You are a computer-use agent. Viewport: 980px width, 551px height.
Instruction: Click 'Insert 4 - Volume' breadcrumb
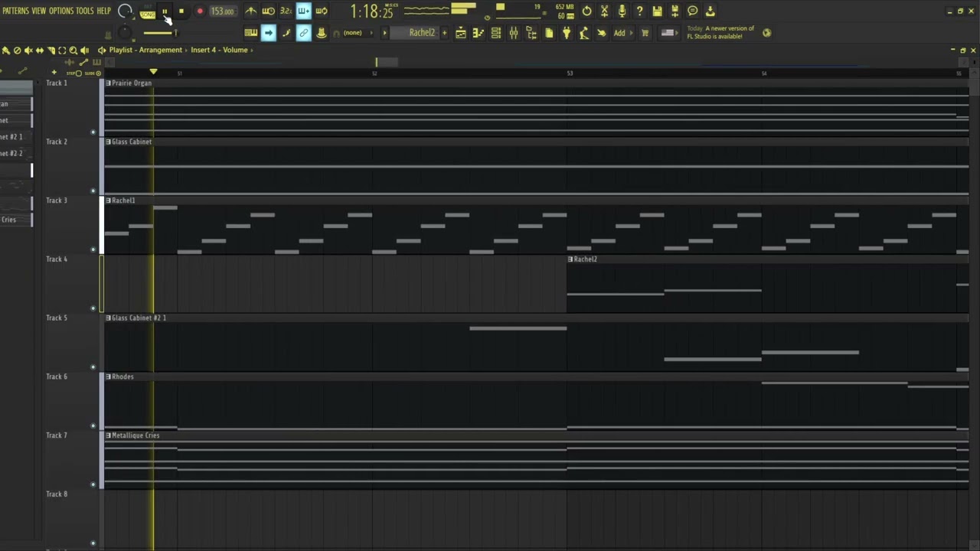[x=219, y=50]
